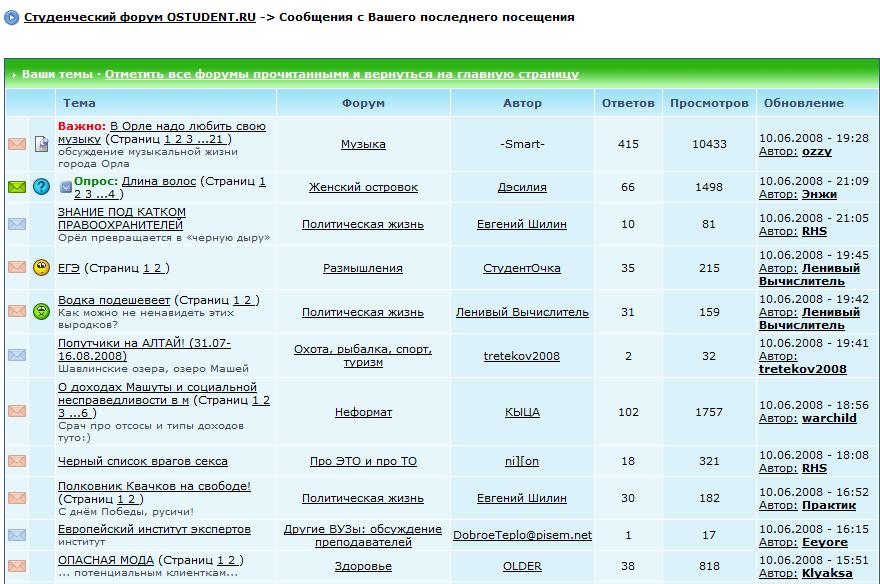Click Отметить все форумы прочитанными link
This screenshot has width=880, height=584.
(x=342, y=74)
